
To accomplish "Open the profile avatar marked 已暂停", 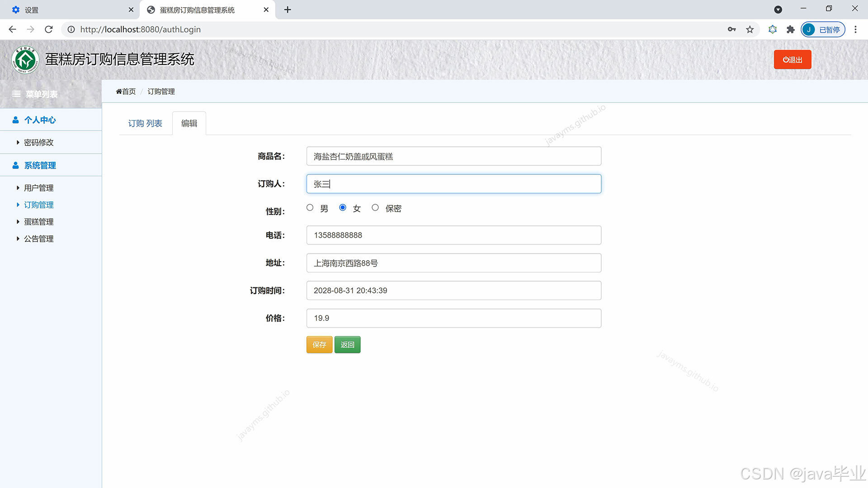I will (x=823, y=29).
